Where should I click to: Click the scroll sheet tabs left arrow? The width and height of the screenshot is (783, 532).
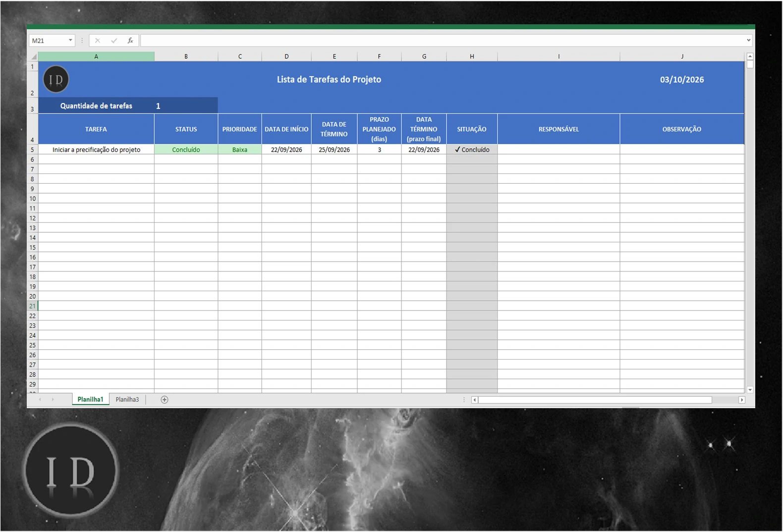(40, 399)
